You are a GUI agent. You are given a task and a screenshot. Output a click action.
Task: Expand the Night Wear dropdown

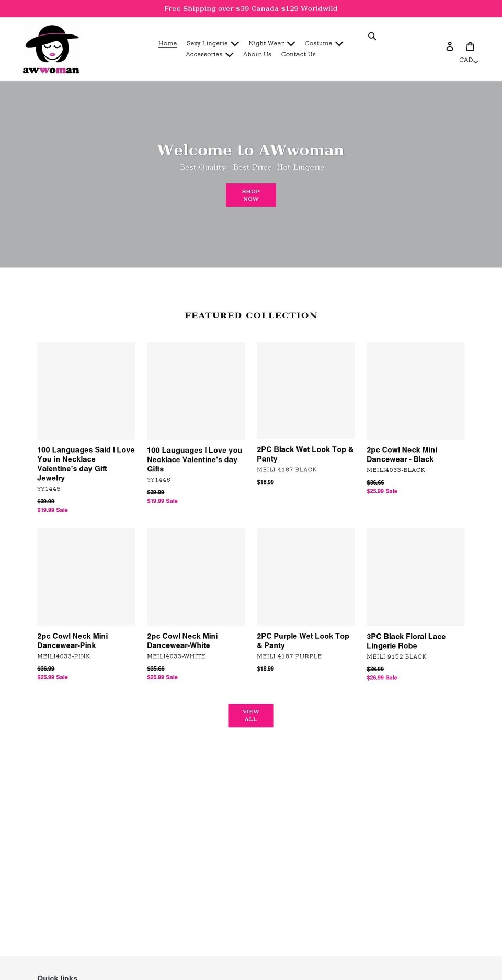click(271, 43)
